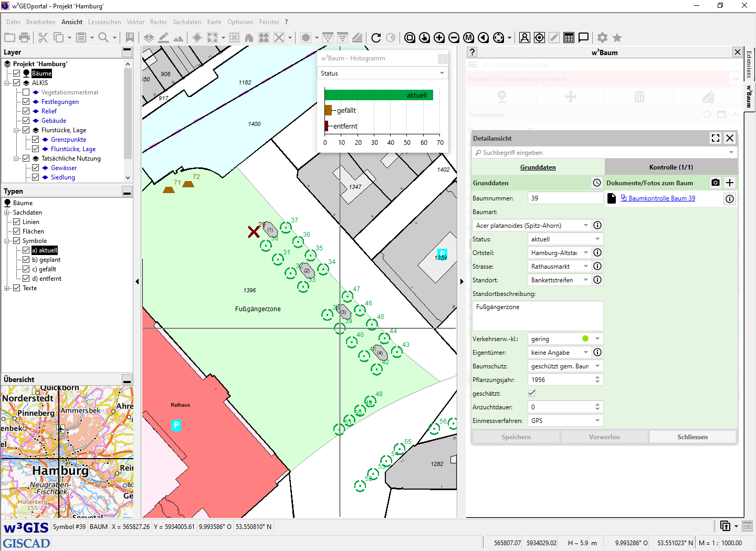Click the Baumnummer input field
This screenshot has height=551, width=756.
(565, 198)
